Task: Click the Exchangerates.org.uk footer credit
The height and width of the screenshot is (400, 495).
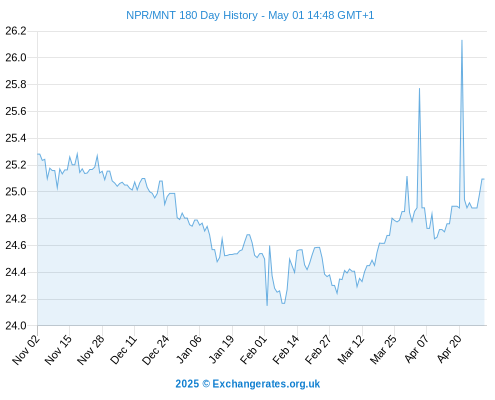Action: (247, 384)
